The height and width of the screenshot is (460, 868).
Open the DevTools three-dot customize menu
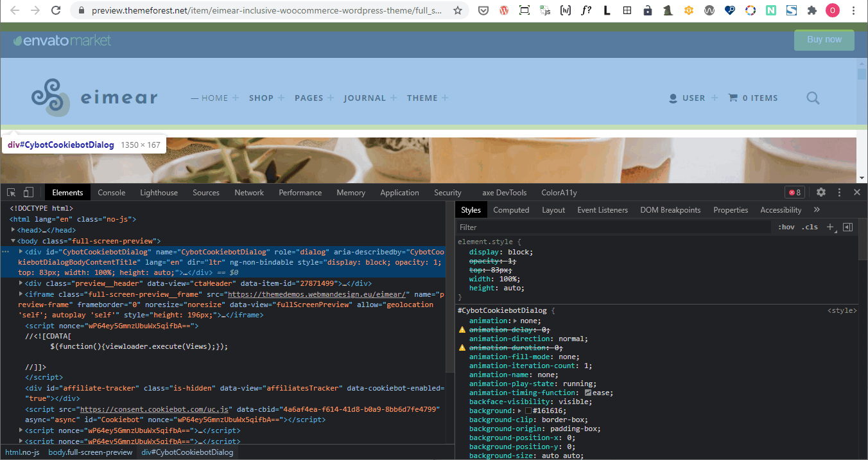pos(839,192)
